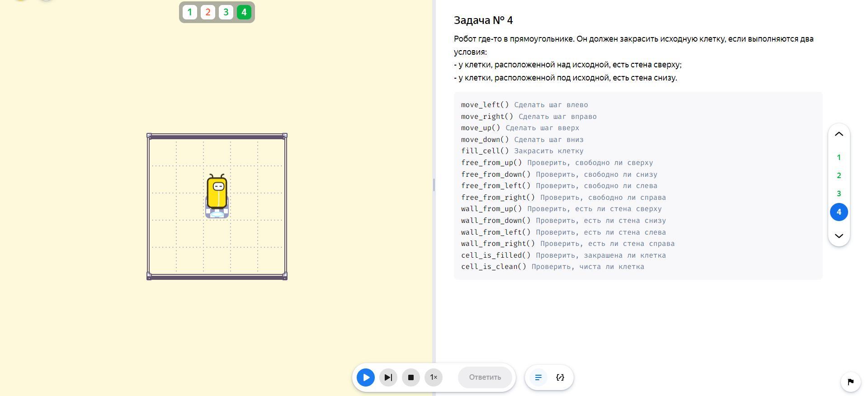The height and width of the screenshot is (396, 868).
Task: Click the command wall_from_down()
Action: [x=496, y=221]
